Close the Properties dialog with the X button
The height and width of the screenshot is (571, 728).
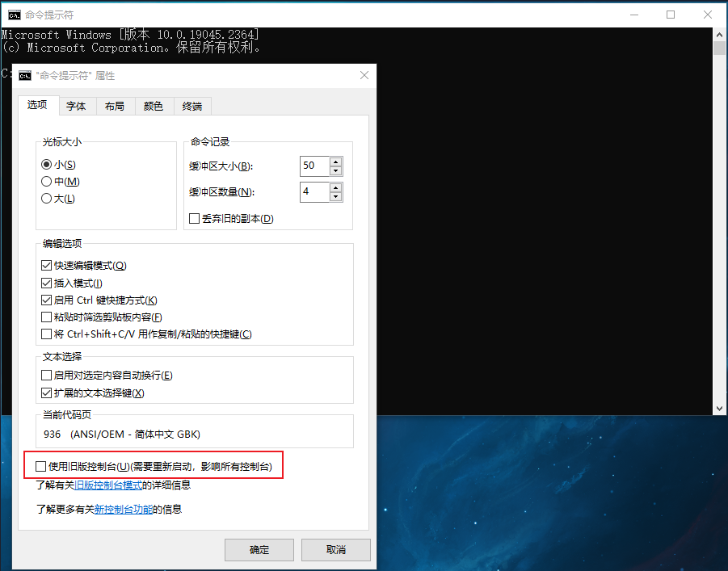(x=364, y=75)
